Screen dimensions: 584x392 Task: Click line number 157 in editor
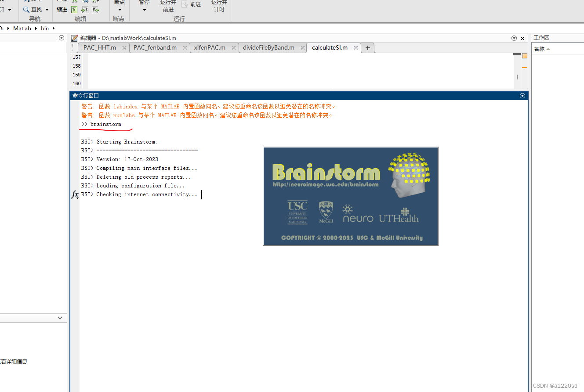coord(76,57)
